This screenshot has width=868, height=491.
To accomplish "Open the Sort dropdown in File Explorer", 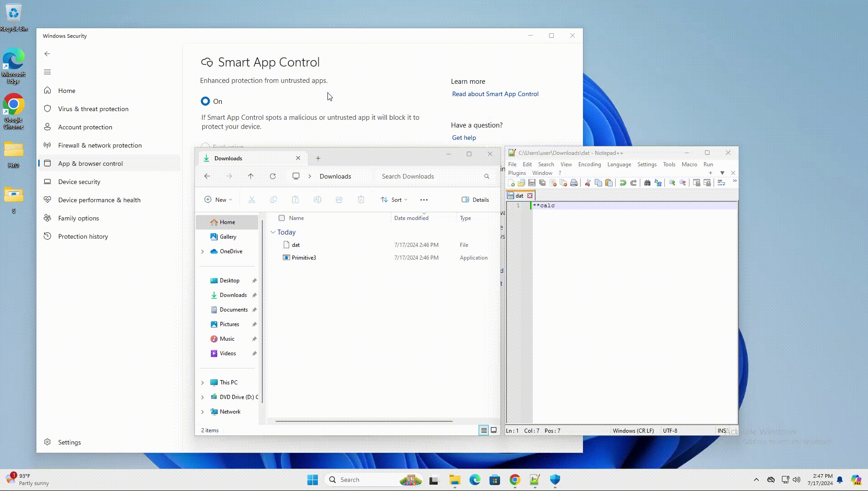I will [394, 199].
